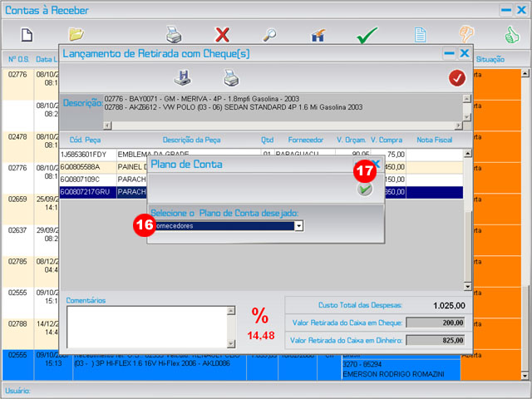Image resolution: width=532 pixels, height=399 pixels.
Task: Click the orange thumbs-down icon
Action: (x=466, y=35)
